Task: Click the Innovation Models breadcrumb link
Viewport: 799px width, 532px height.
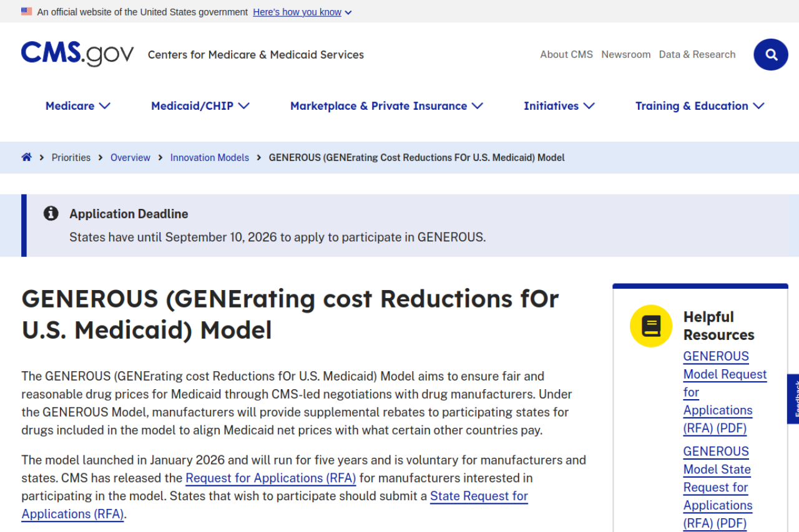Action: 210,157
